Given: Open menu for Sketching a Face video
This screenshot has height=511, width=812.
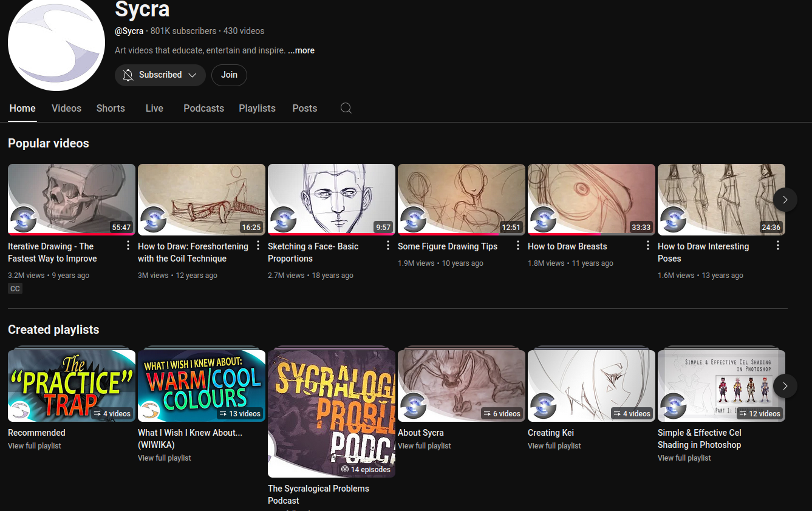Looking at the screenshot, I should pos(388,246).
